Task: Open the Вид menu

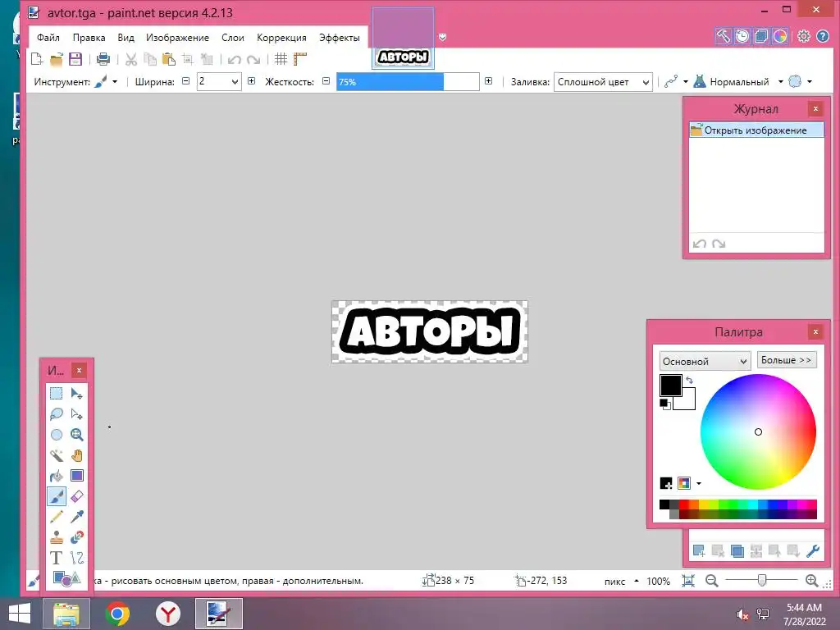Action: click(x=126, y=38)
